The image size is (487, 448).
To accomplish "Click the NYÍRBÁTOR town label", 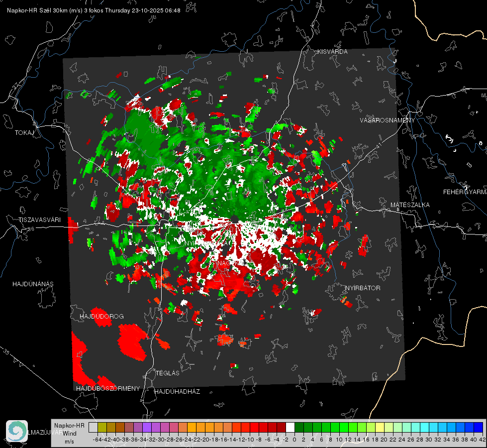I will point(363,288).
